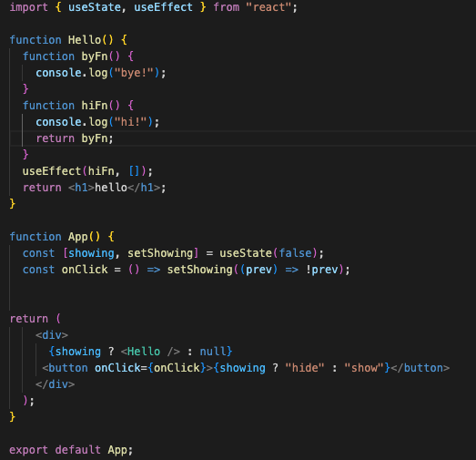Click console in the "hi!" log line

pyautogui.click(x=58, y=122)
